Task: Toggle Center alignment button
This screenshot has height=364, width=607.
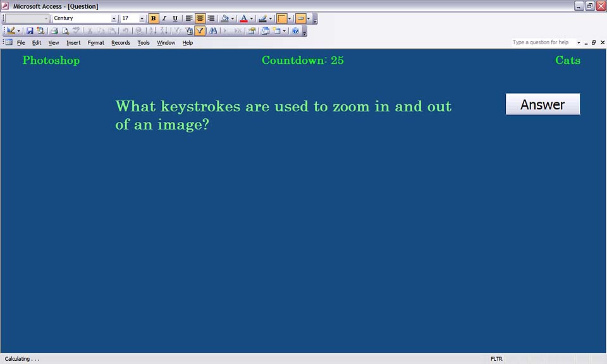Action: pos(200,18)
